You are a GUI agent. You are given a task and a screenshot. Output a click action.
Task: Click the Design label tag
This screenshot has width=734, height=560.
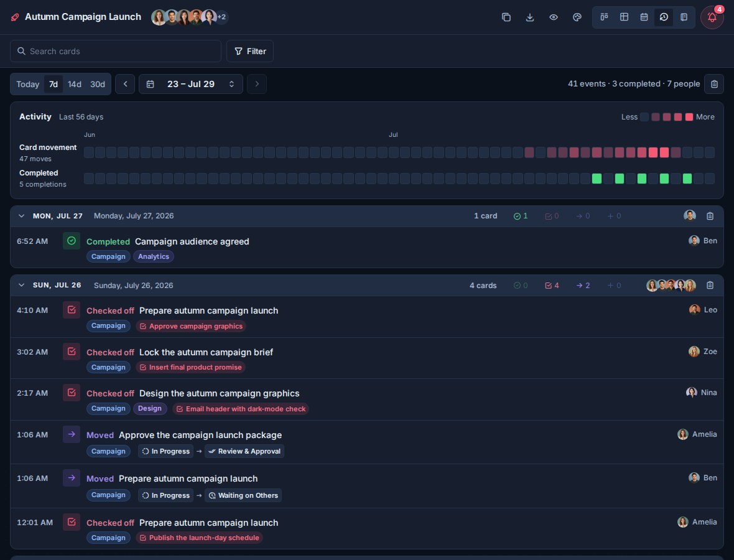150,408
